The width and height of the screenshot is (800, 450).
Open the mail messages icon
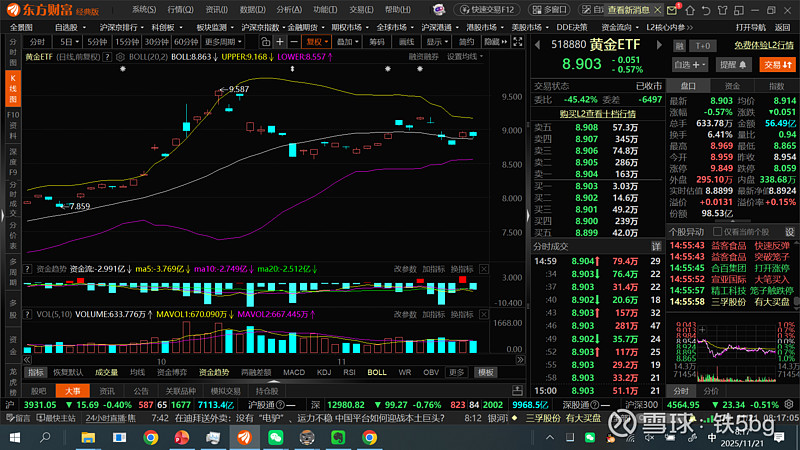pos(672,10)
